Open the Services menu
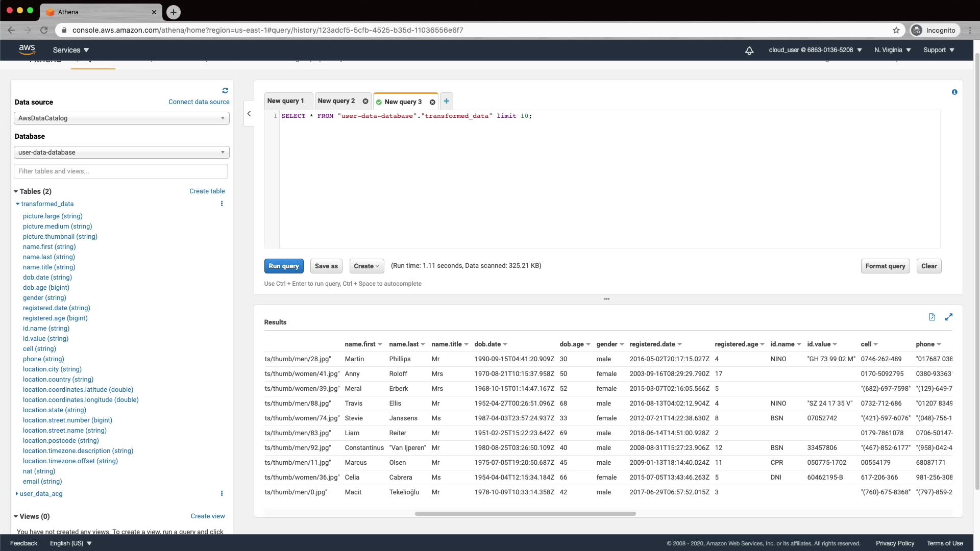 71,50
